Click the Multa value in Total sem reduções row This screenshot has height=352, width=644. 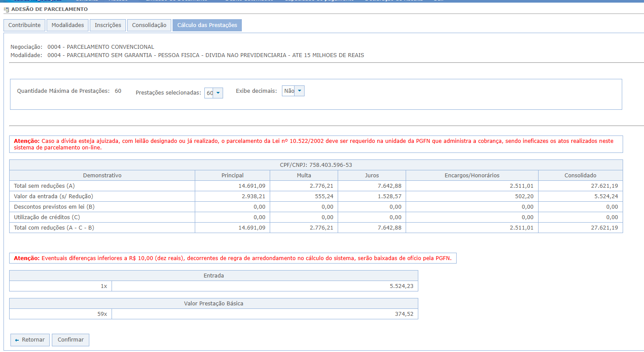pos(322,186)
